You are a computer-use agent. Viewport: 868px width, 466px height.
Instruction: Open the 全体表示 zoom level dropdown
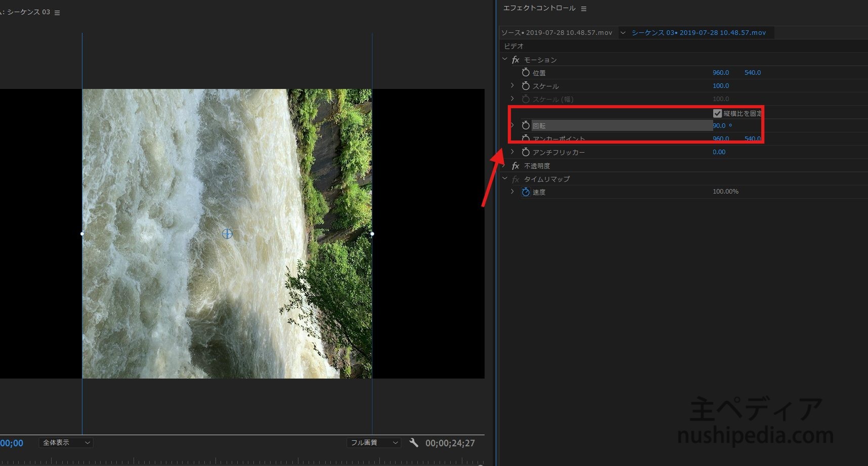click(66, 443)
